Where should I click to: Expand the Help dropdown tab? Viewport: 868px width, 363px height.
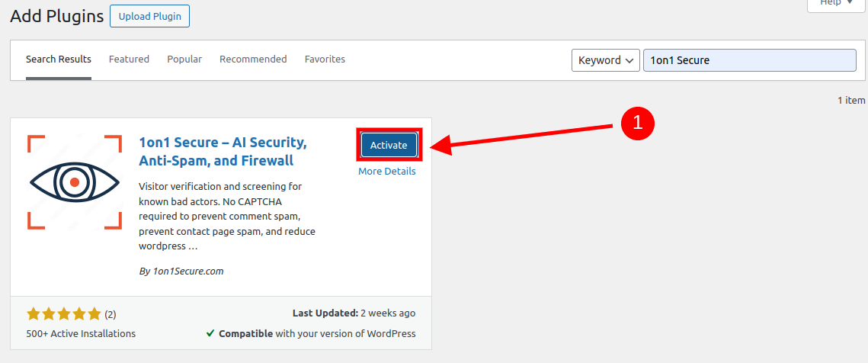coord(836,4)
